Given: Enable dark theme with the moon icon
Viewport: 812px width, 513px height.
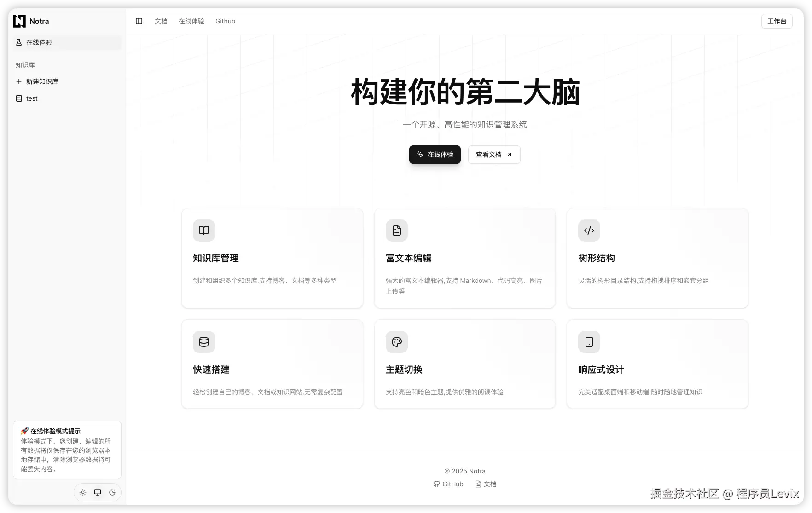Looking at the screenshot, I should [112, 492].
